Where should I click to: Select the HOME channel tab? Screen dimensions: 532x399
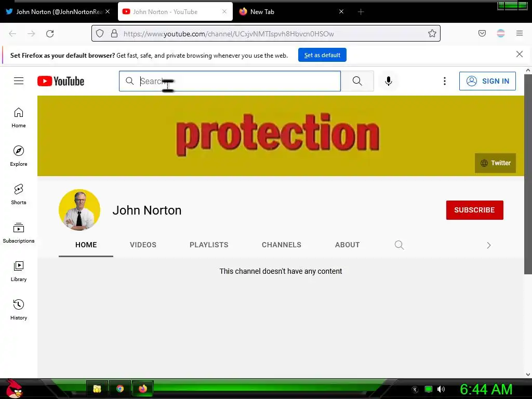tap(86, 245)
